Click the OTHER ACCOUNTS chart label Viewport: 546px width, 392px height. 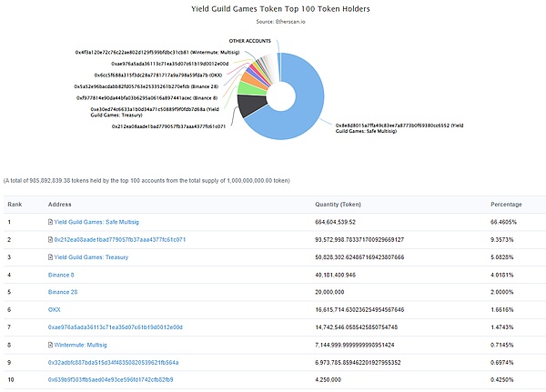click(x=249, y=41)
